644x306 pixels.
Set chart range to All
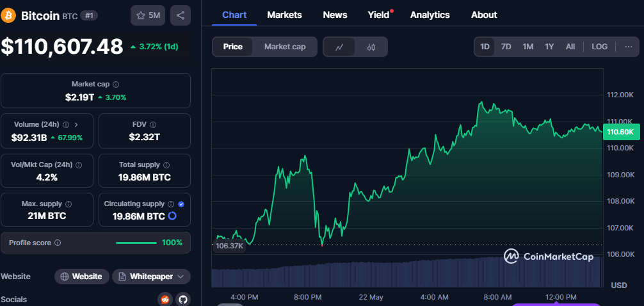click(x=570, y=47)
